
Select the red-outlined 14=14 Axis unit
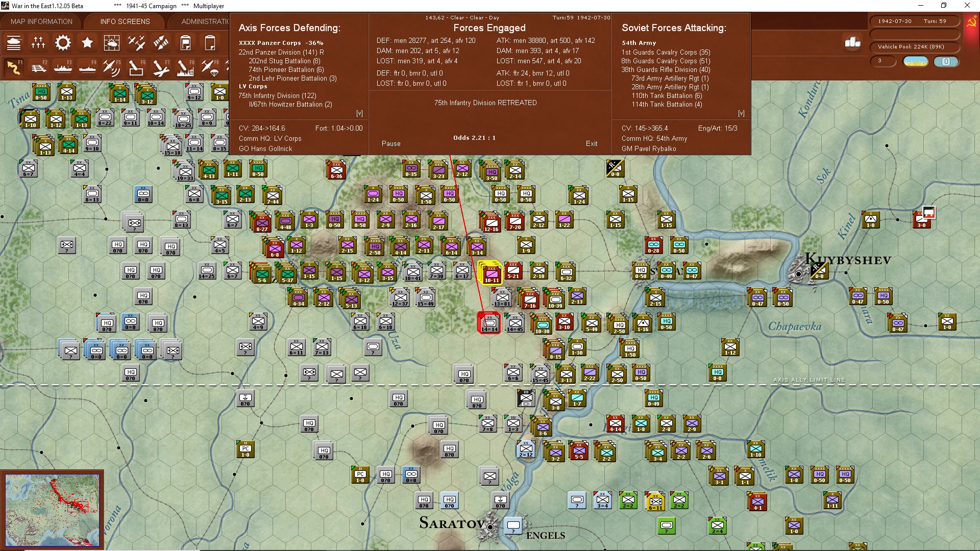[x=489, y=322]
